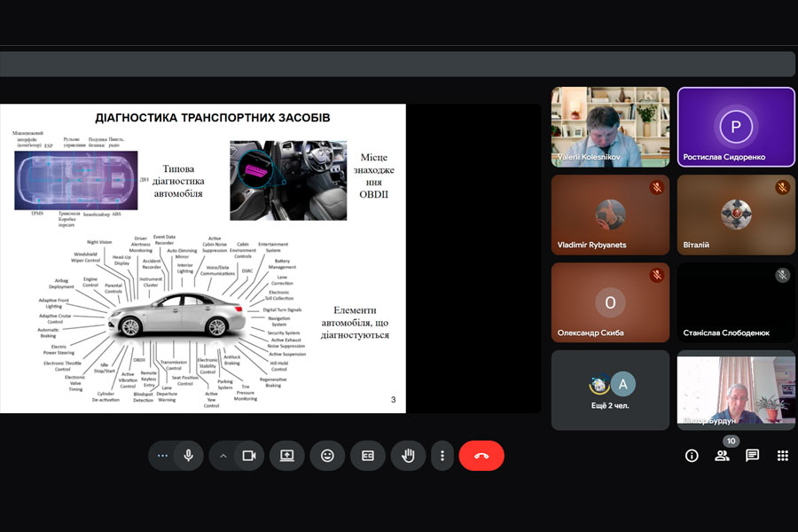Screen dimensions: 798x532
Task: Click the presented slide 'Діагностика транспортних засобів'
Action: pos(202,258)
